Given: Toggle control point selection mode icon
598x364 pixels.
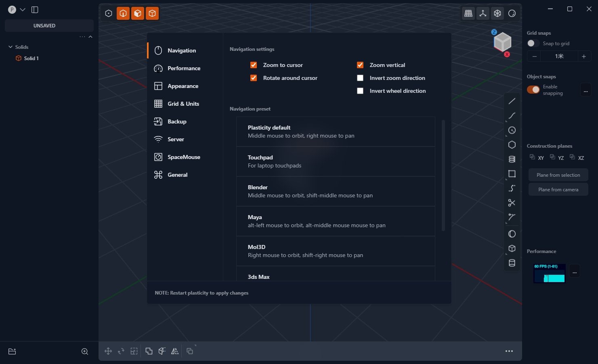Looking at the screenshot, I should [109, 13].
